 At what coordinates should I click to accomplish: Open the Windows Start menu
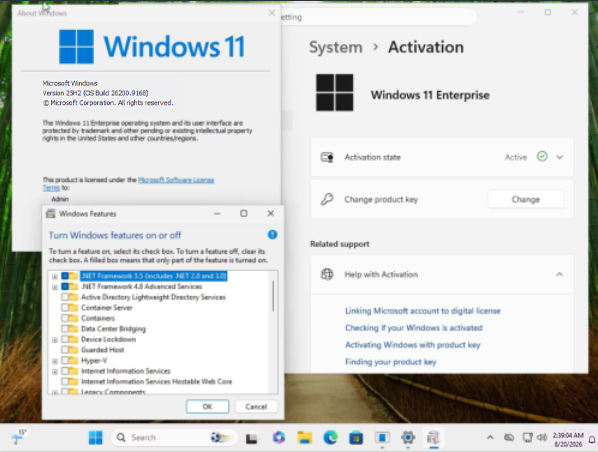click(95, 438)
